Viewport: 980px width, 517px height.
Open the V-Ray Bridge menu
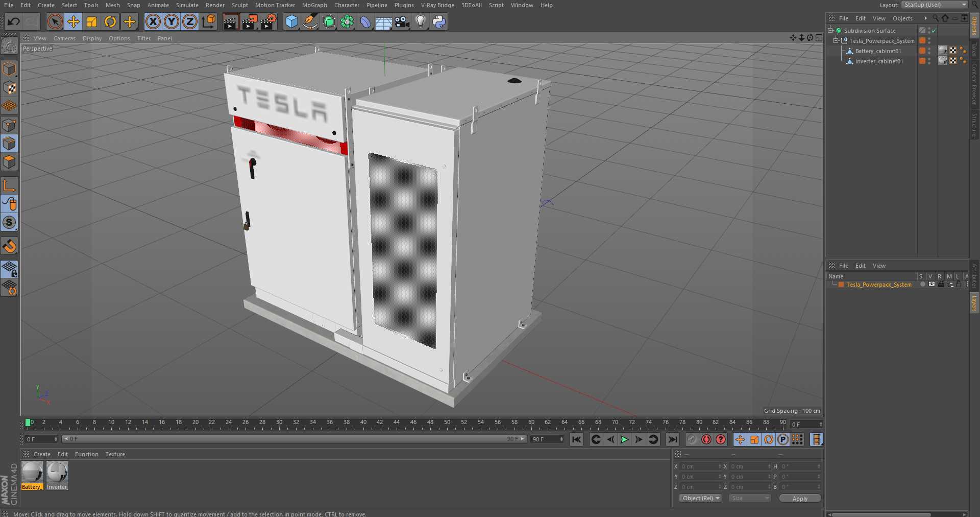point(437,5)
